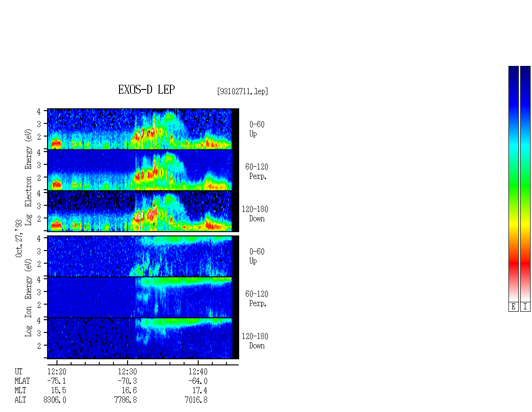
Task: Click the I label under the ion color bar
Action: pyautogui.click(x=525, y=307)
